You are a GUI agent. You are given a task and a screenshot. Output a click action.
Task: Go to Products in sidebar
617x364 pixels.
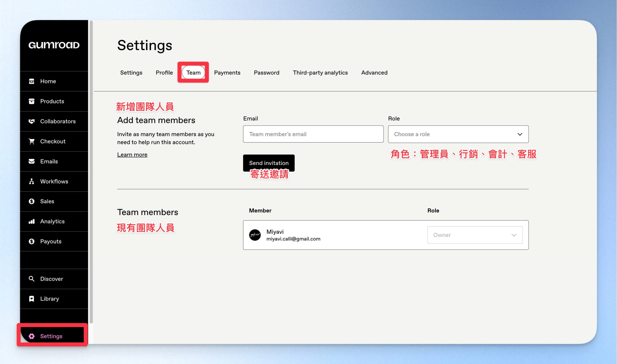(54, 101)
